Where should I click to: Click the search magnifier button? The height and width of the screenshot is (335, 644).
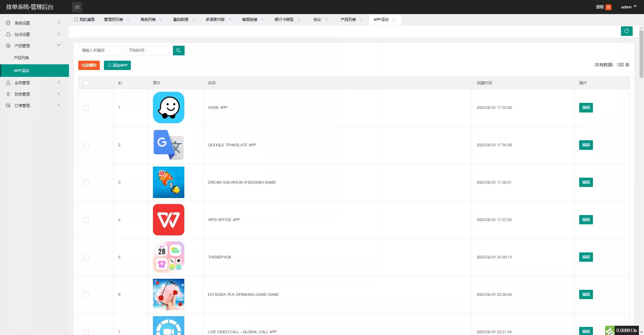pyautogui.click(x=179, y=51)
